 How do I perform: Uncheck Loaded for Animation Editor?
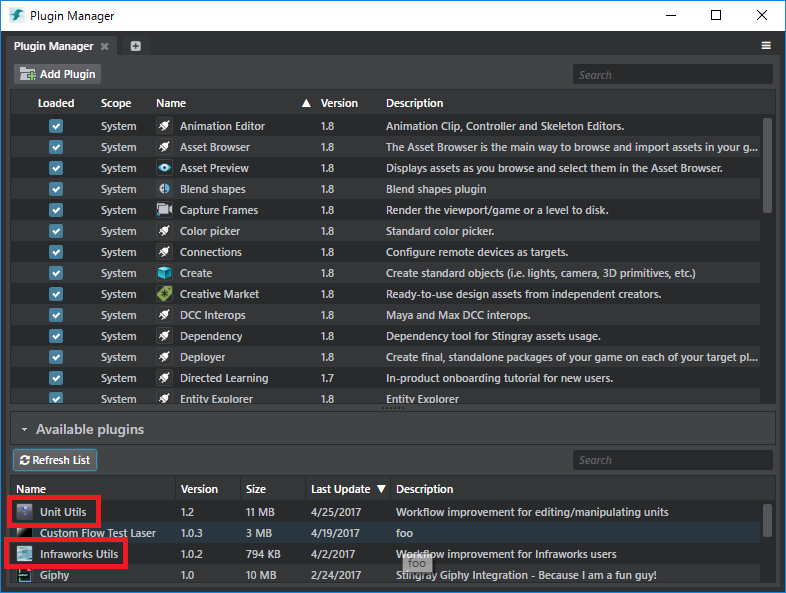click(x=56, y=126)
